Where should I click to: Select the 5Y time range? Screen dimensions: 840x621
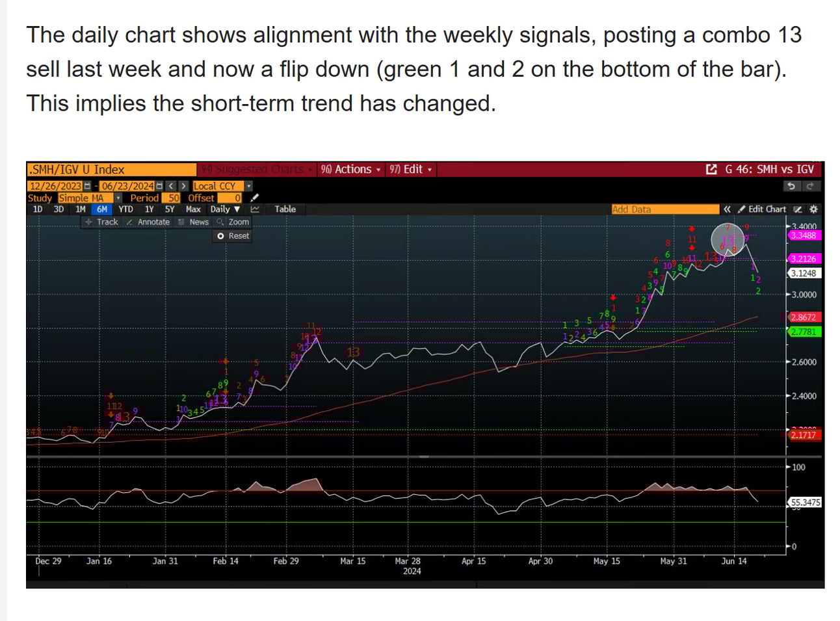pos(170,209)
